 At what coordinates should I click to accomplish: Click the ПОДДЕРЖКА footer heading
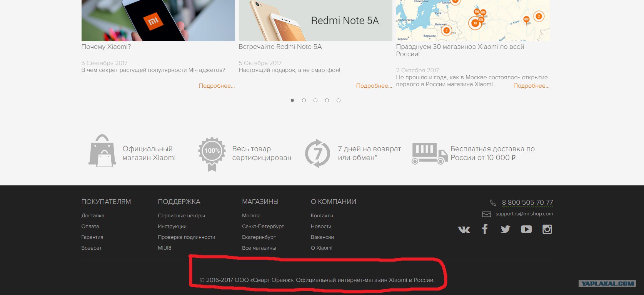coord(179,202)
